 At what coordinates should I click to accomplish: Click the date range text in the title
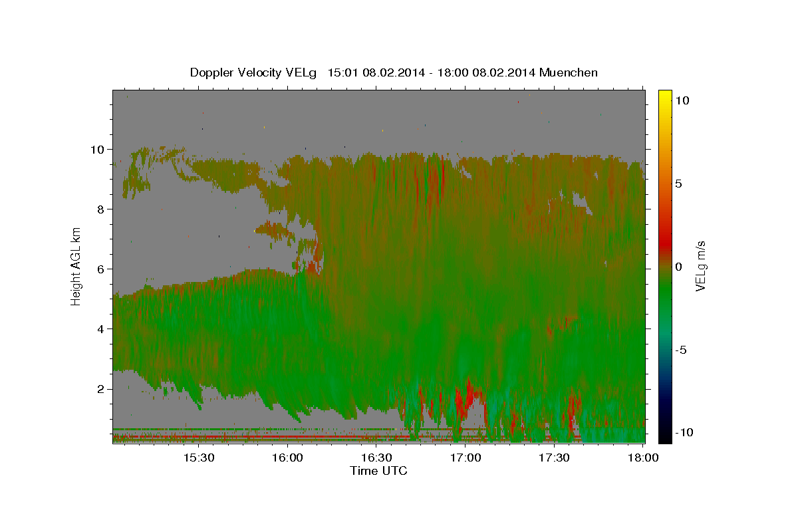[432, 72]
